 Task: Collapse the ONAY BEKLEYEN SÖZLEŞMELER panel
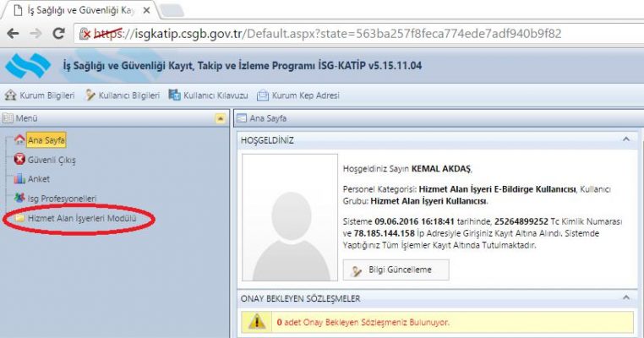[625, 298]
